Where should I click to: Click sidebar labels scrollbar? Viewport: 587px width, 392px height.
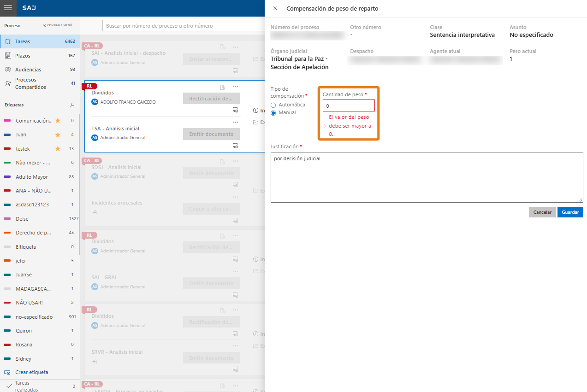tap(79, 184)
